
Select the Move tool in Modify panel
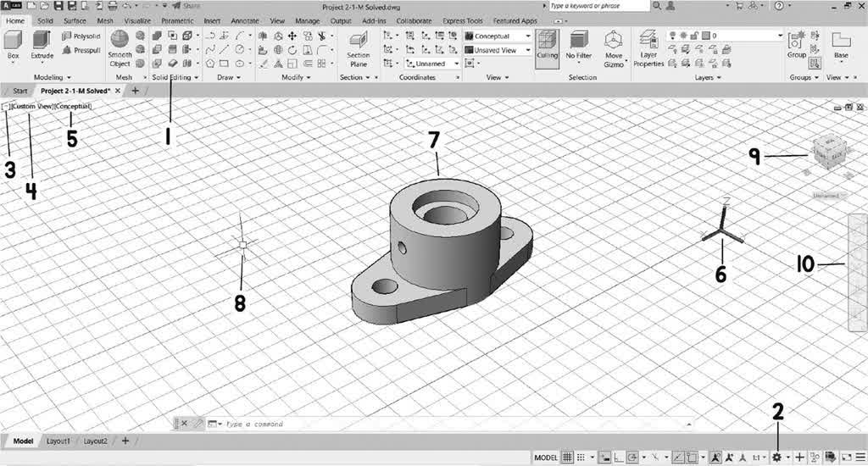[292, 36]
